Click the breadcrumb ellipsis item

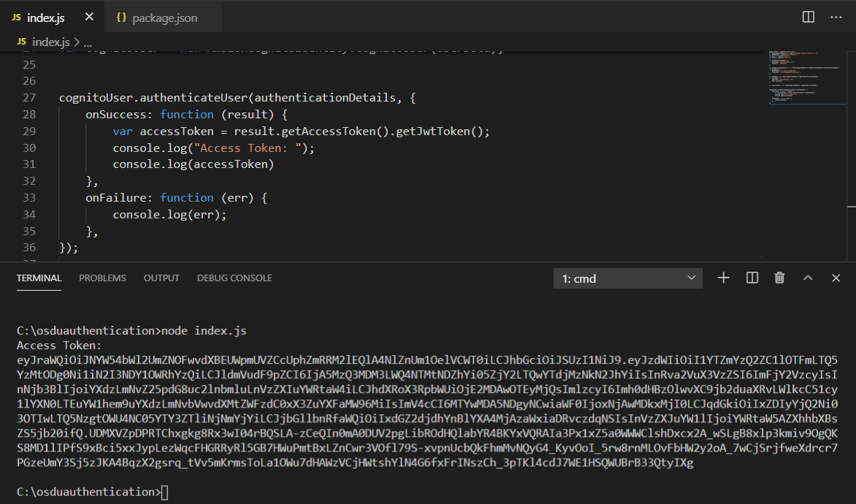pos(88,43)
